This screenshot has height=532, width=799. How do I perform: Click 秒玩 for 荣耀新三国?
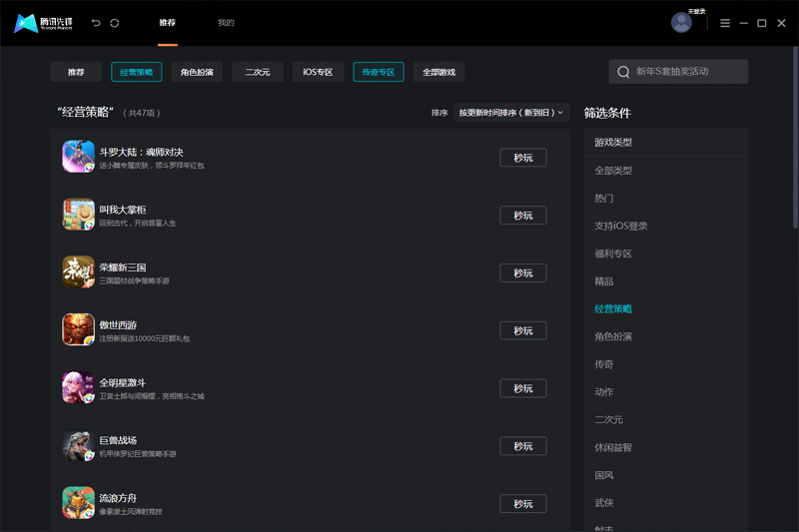522,272
